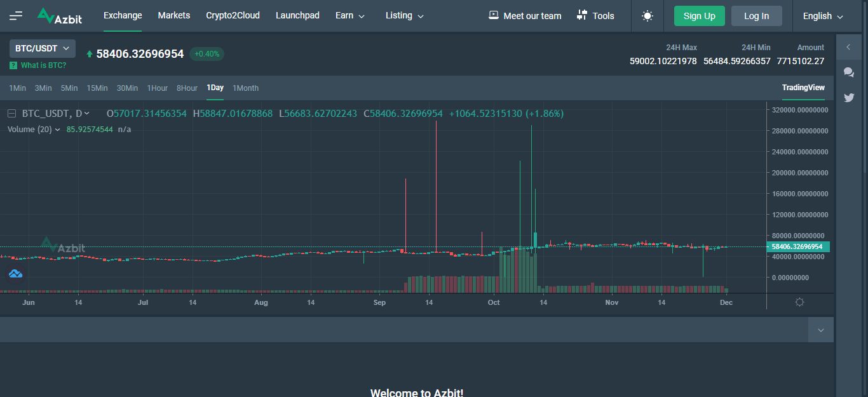Image resolution: width=868 pixels, height=397 pixels.
Task: Open chart settings gear icon
Action: point(799,302)
